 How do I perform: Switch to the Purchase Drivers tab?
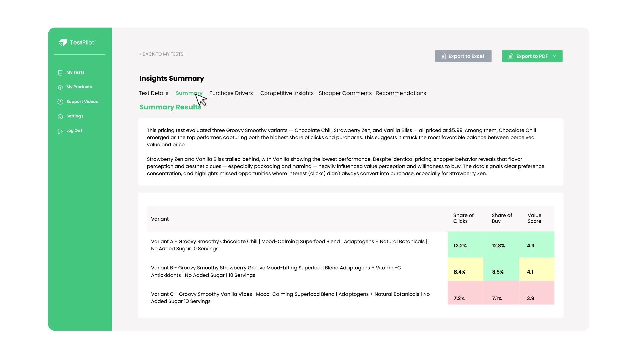click(231, 93)
